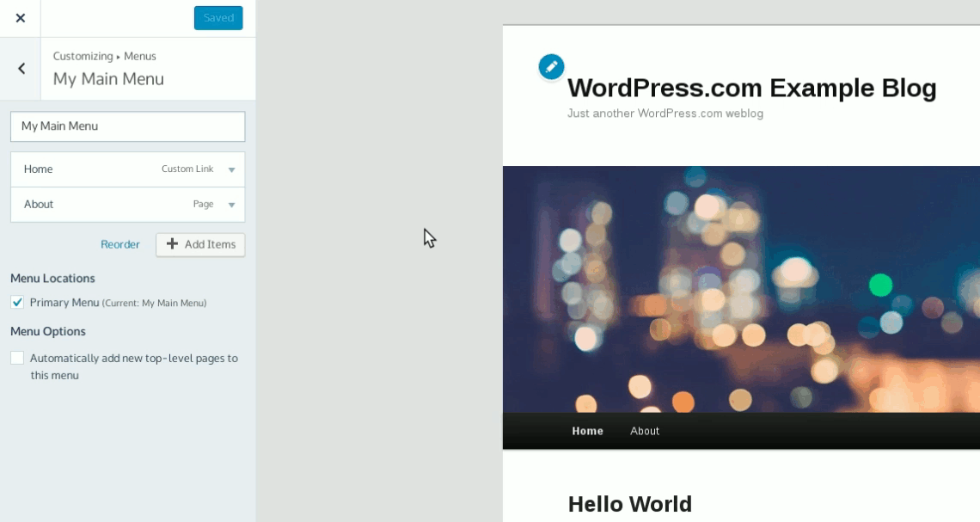The image size is (980, 522).
Task: Click the header image in the preview
Action: [741, 289]
